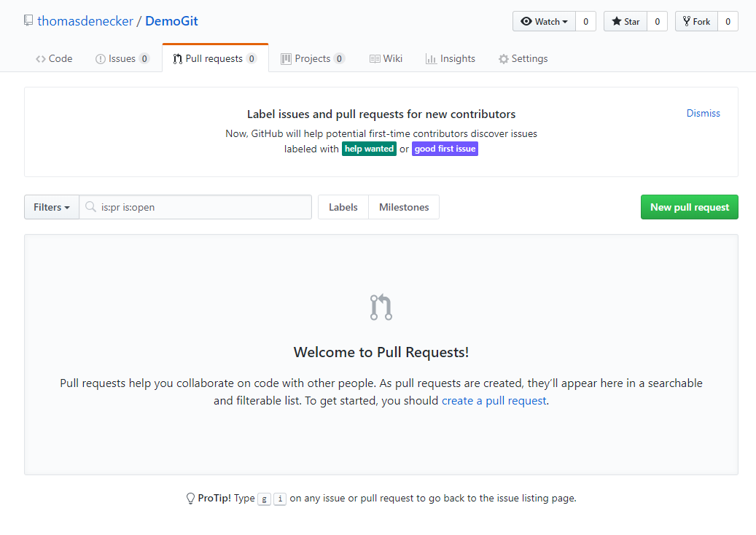Click the watchers count next to Watch
This screenshot has height=535, width=756.
click(x=586, y=21)
